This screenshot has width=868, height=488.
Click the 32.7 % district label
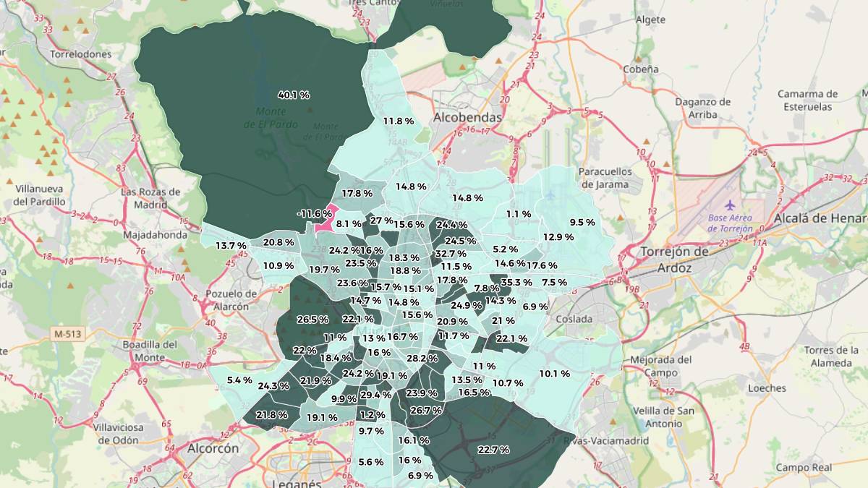(450, 254)
